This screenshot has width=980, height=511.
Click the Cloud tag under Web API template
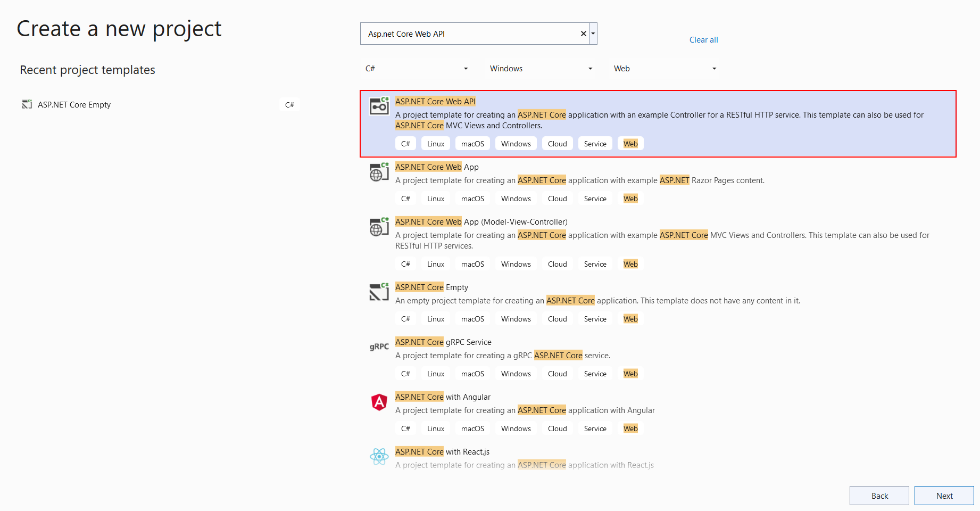pyautogui.click(x=558, y=144)
